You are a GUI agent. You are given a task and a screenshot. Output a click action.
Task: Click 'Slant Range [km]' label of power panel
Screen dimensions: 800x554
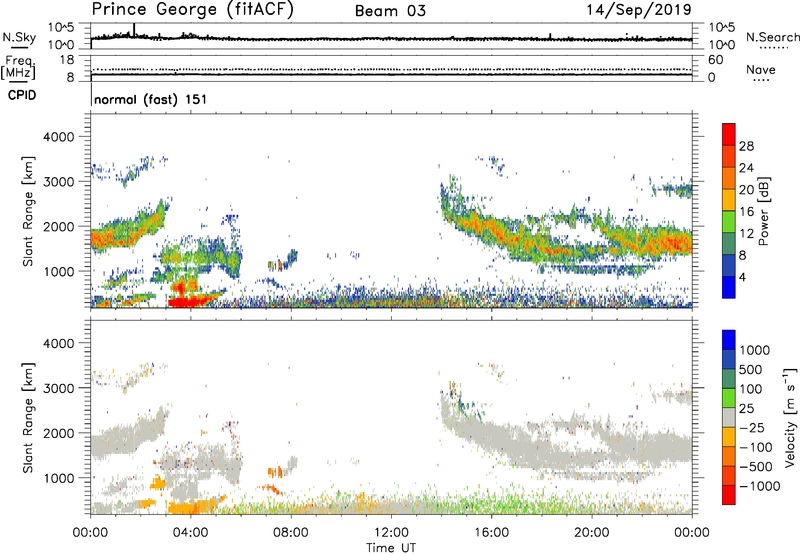28,211
